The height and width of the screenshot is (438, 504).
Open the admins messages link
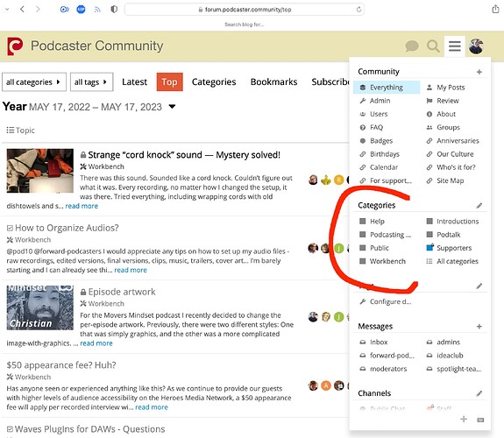[448, 343]
